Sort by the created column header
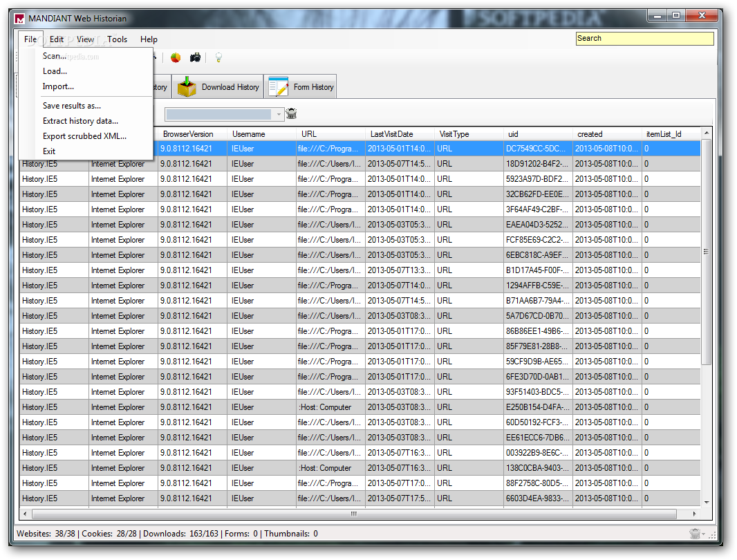The width and height of the screenshot is (737, 560). click(x=607, y=134)
